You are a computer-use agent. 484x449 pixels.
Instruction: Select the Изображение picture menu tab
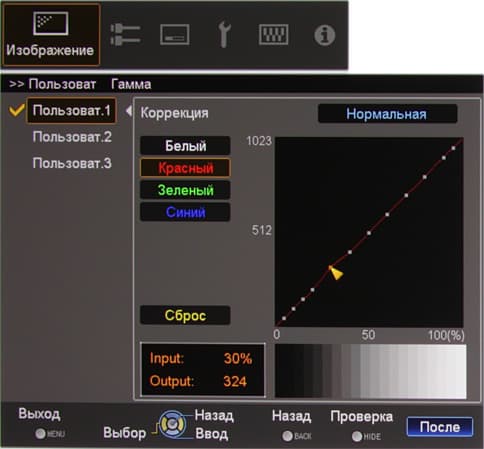(51, 35)
